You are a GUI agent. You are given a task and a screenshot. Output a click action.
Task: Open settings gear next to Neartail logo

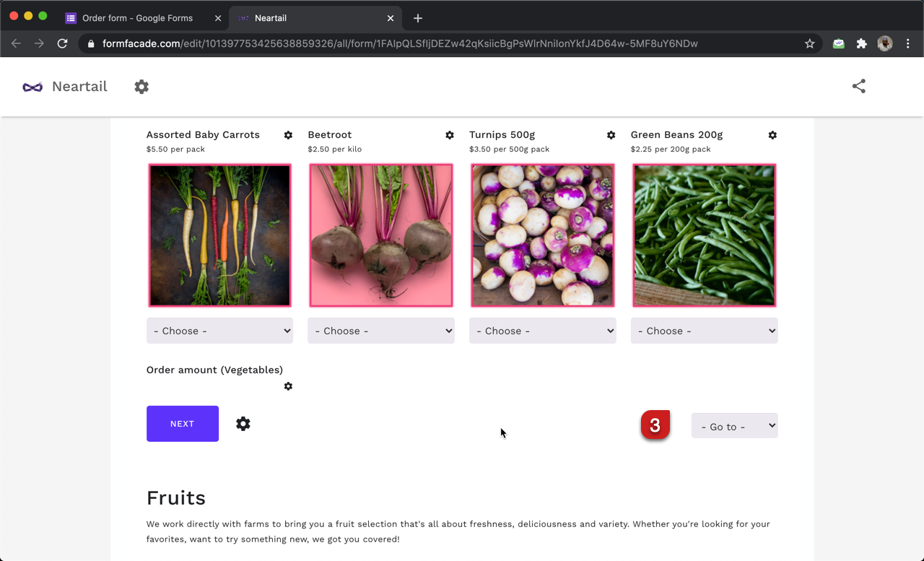pos(141,87)
